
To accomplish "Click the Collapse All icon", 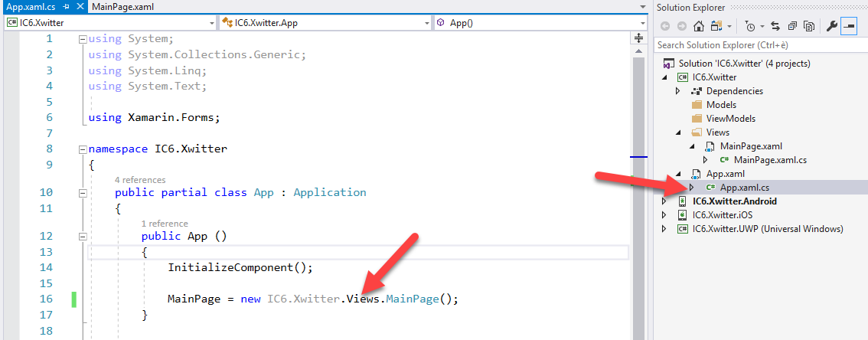I will (x=791, y=27).
